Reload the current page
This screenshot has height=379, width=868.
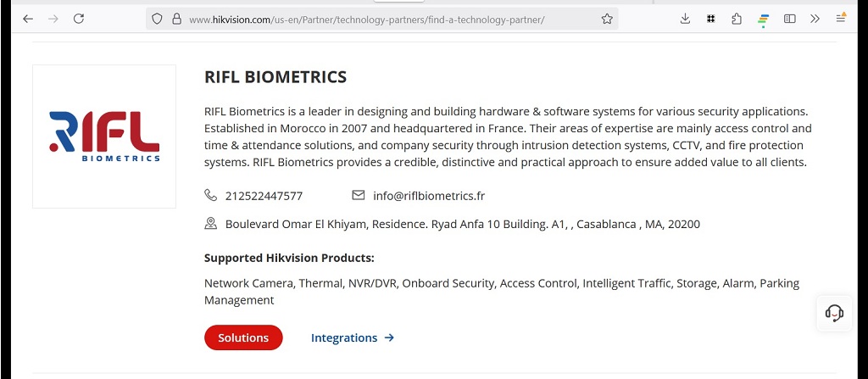(x=79, y=19)
